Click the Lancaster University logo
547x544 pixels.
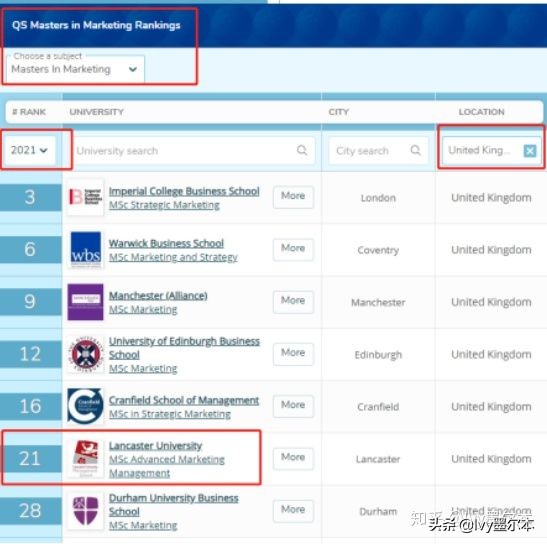(x=85, y=459)
